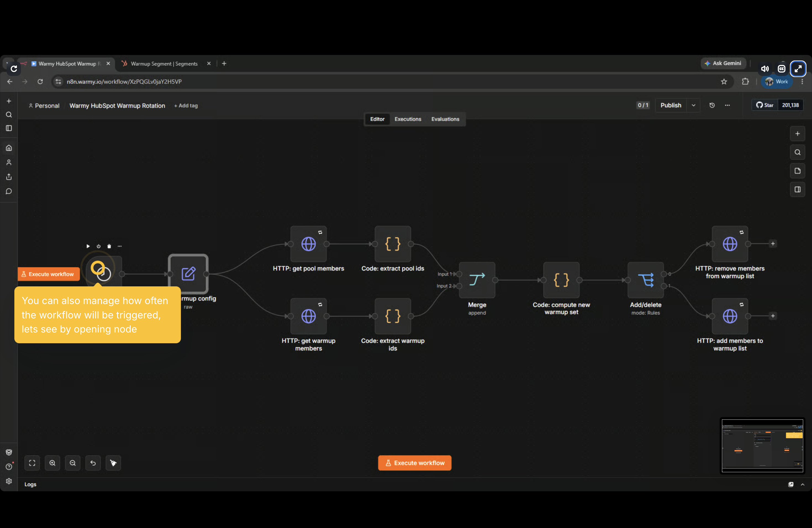The width and height of the screenshot is (812, 528).
Task: Open browser extensions menu
Action: pyautogui.click(x=745, y=81)
